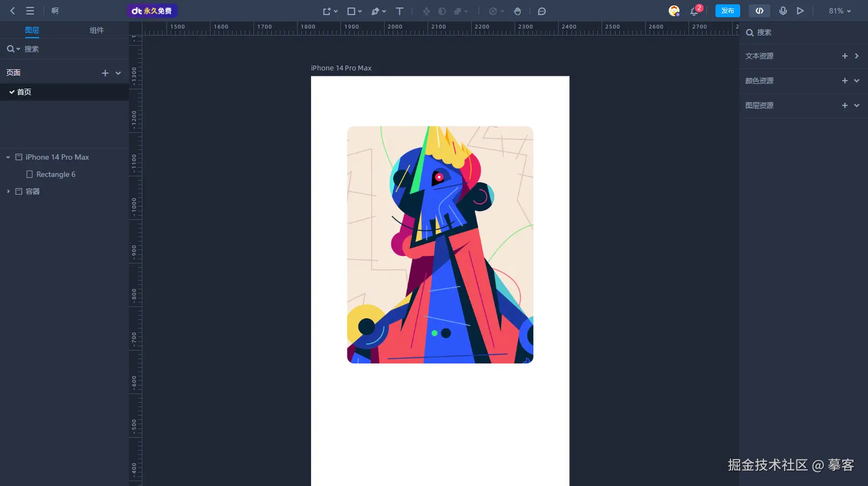Select the frame/artboard tool
This screenshot has height=486, width=868.
(x=326, y=11)
